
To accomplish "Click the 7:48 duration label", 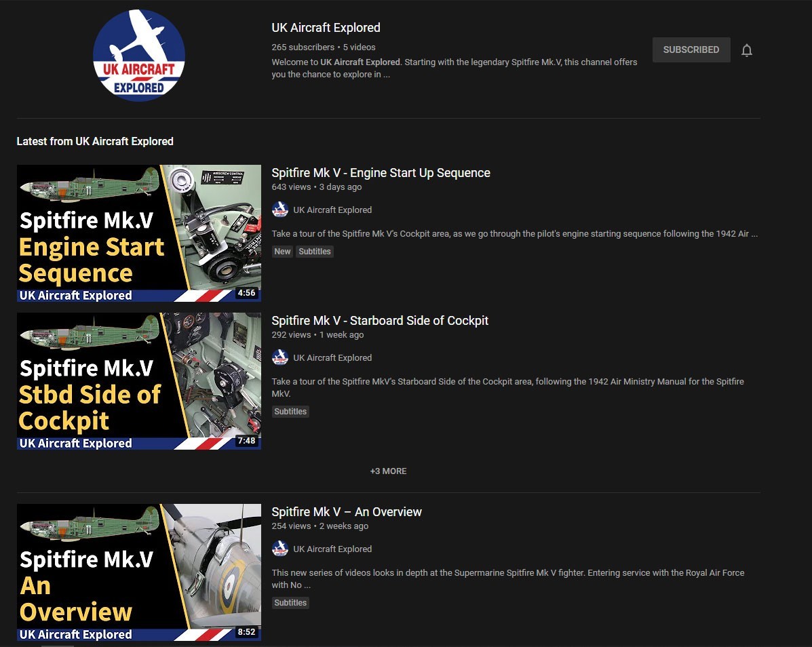I will [246, 441].
